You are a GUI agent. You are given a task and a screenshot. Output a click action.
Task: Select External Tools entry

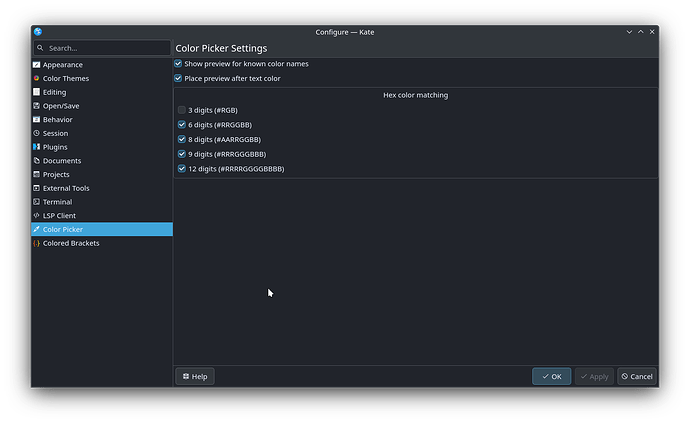[102, 188]
